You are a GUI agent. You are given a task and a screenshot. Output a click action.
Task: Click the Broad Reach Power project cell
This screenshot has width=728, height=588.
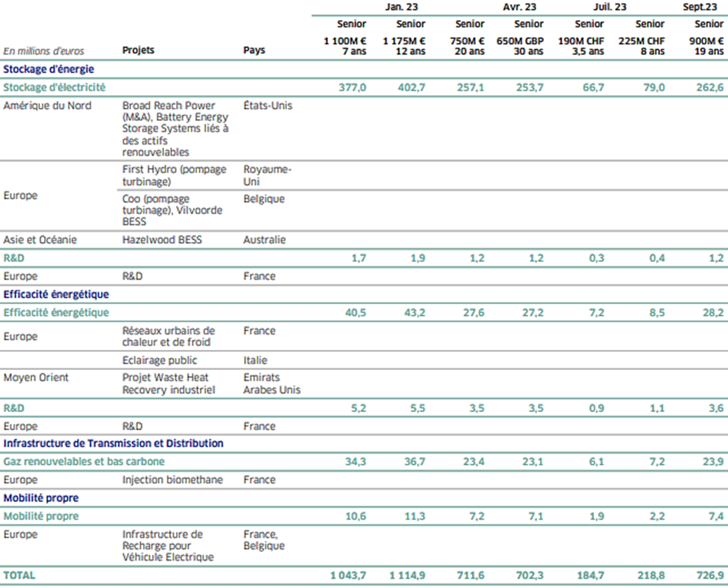(175, 128)
